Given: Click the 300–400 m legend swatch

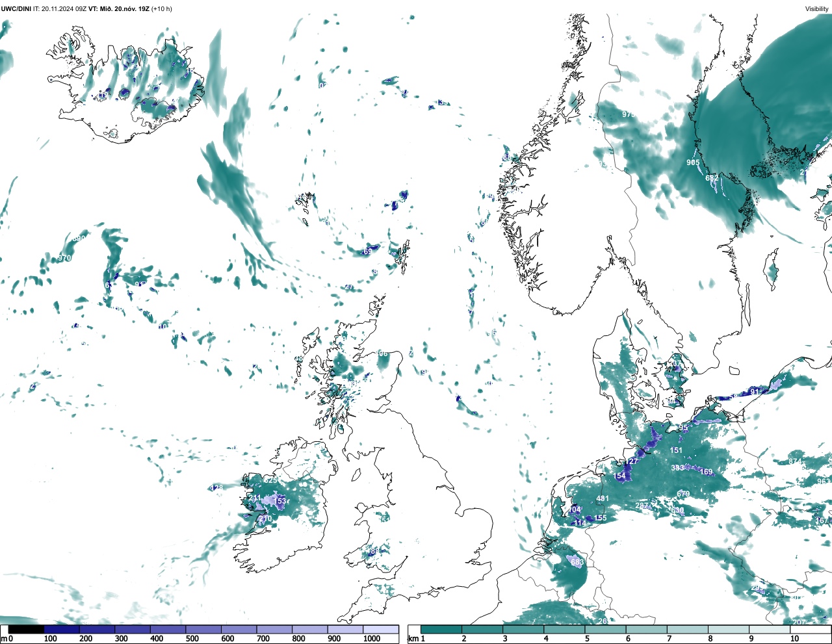Looking at the screenshot, I should (133, 629).
